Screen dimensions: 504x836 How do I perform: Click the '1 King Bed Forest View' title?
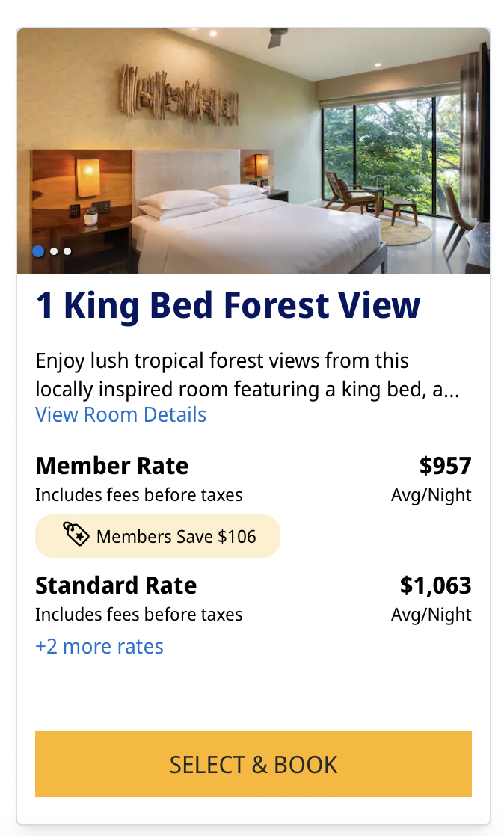click(x=228, y=306)
